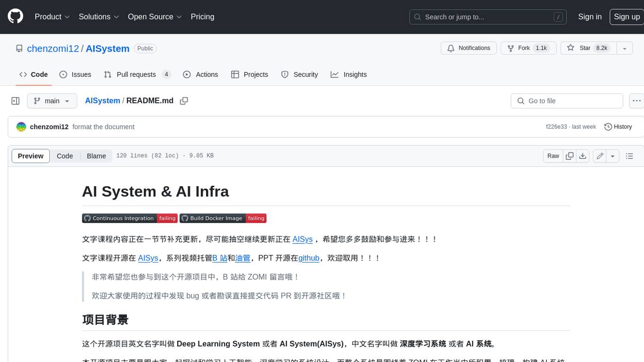
Task: Switch to the Code tab
Action: (x=34, y=74)
